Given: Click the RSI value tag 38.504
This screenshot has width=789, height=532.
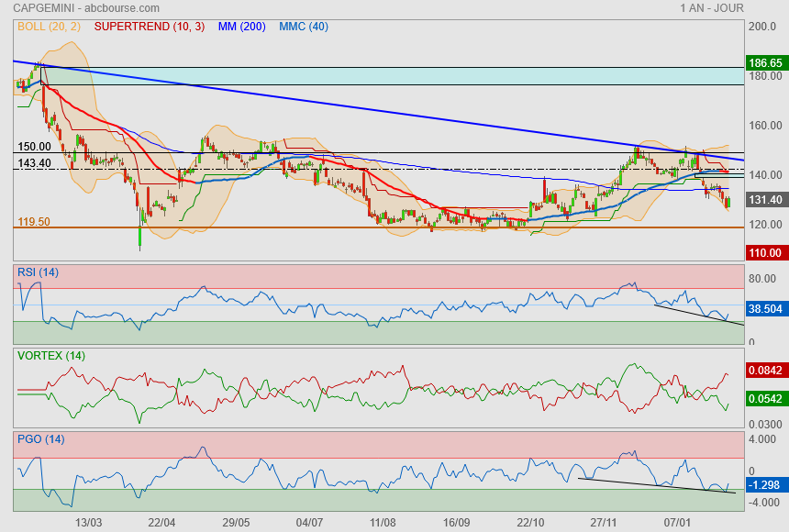Looking at the screenshot, I should click(765, 310).
